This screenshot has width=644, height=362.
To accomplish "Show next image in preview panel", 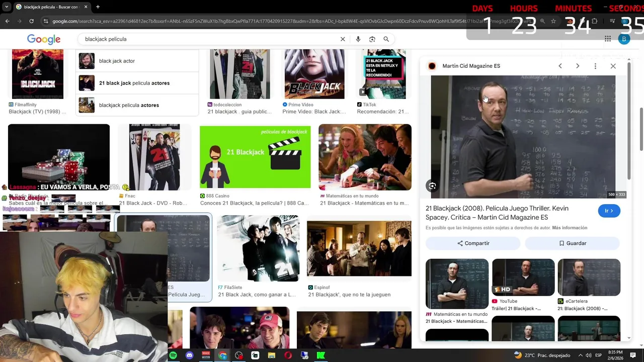I will click(578, 66).
